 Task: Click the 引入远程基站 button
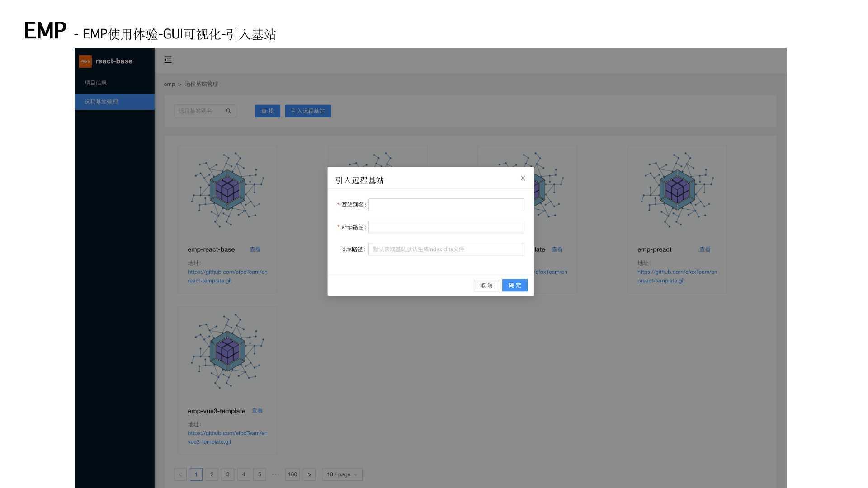(308, 111)
